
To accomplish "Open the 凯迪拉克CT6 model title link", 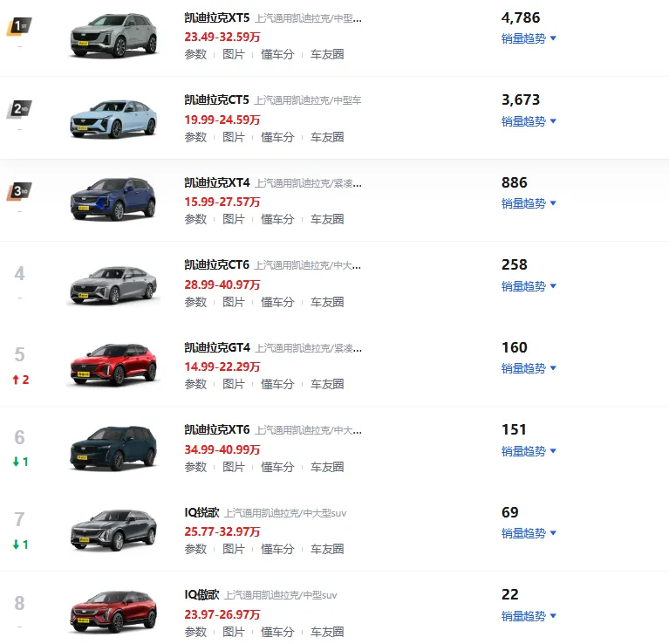I will 217,264.
